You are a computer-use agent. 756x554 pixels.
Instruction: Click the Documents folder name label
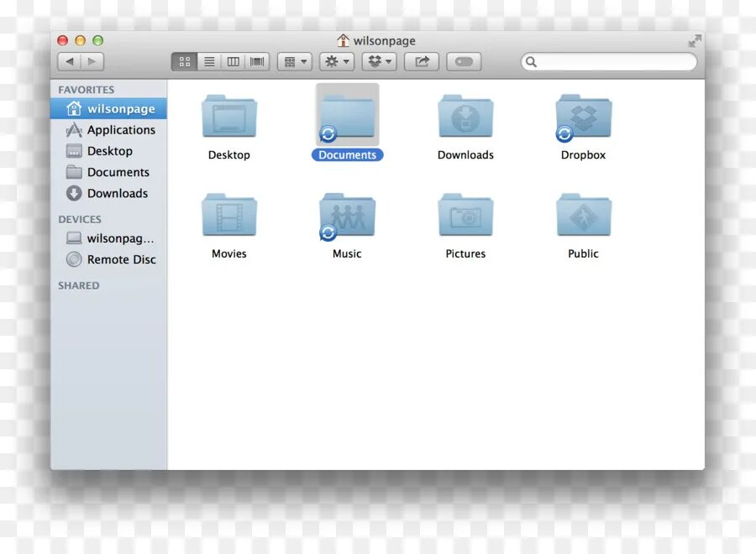click(347, 155)
